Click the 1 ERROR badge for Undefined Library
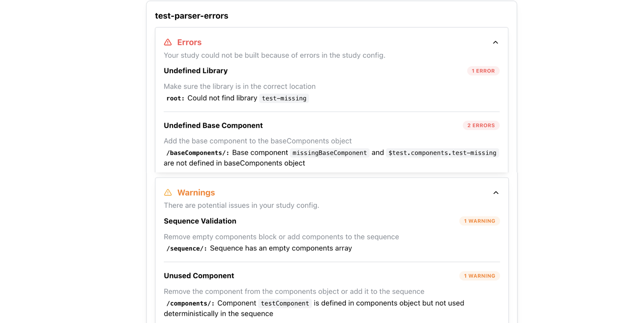 [483, 71]
